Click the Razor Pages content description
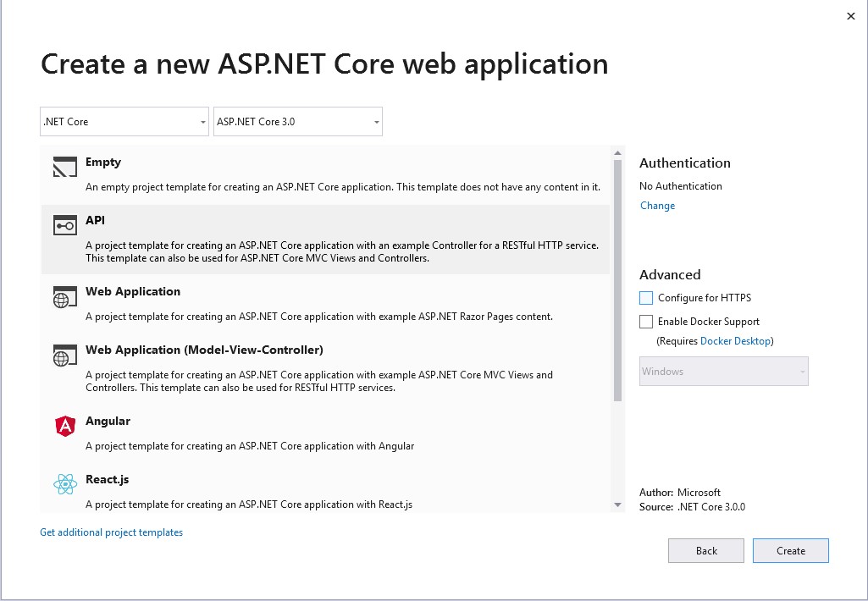This screenshot has width=868, height=601. coord(319,317)
